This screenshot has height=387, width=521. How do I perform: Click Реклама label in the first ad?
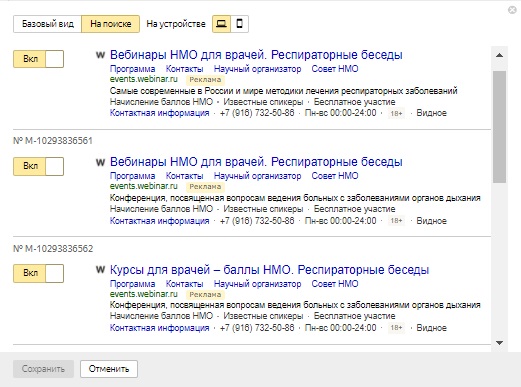(x=205, y=80)
